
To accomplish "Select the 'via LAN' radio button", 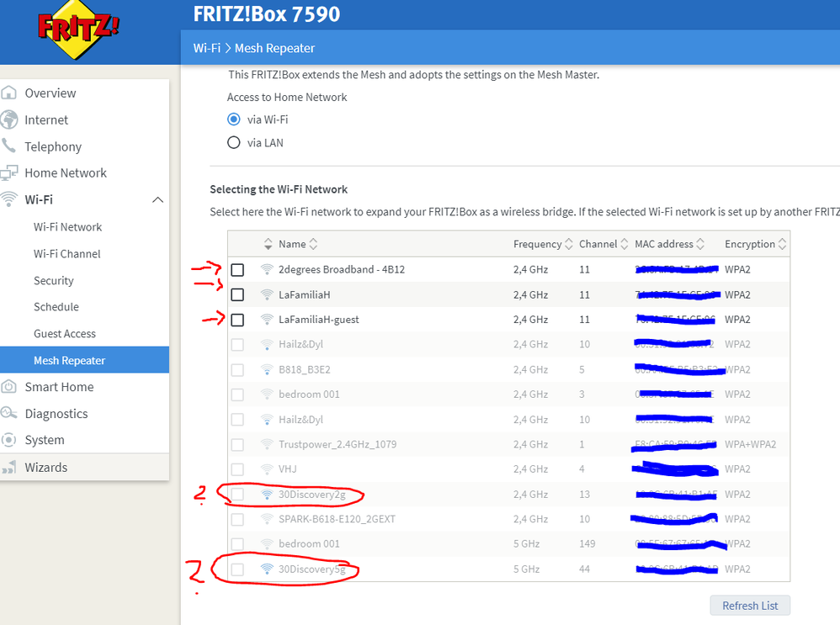I will point(234,143).
